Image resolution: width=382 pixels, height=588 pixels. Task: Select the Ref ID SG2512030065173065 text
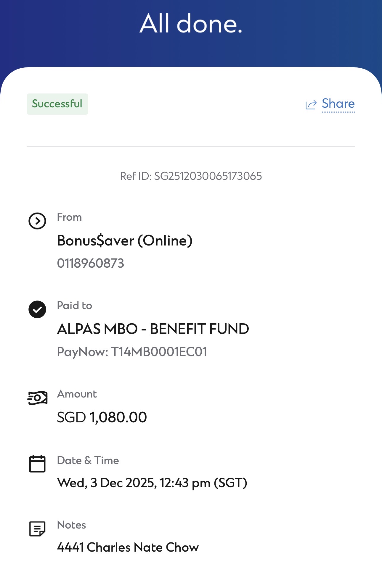191,176
